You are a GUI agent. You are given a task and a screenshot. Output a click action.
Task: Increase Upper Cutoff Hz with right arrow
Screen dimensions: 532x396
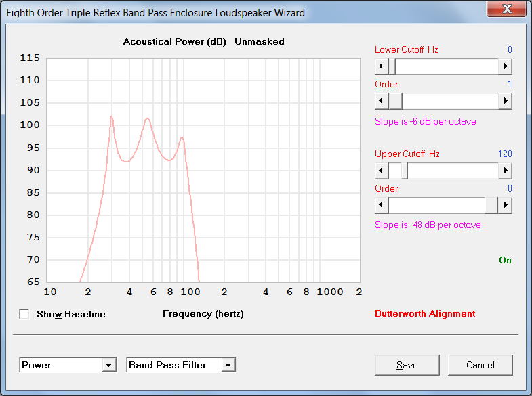(x=505, y=171)
